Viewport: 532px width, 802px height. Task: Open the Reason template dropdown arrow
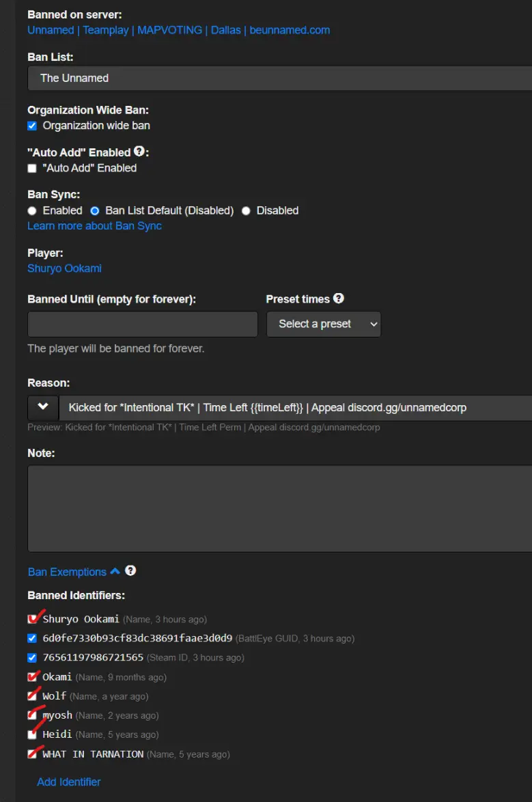tap(43, 407)
